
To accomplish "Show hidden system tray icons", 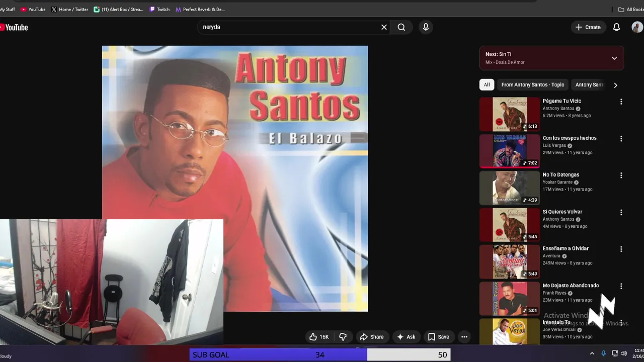I will 592,353.
